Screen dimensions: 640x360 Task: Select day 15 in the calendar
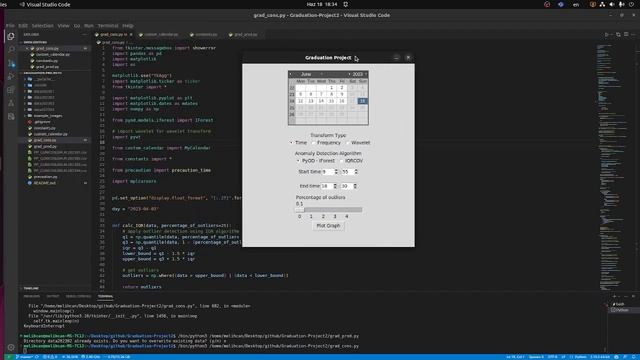331,101
